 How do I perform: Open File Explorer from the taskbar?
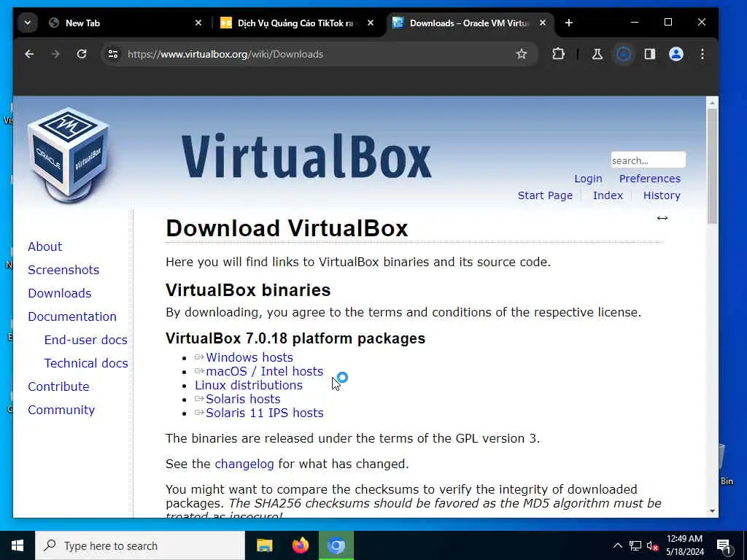point(264,545)
